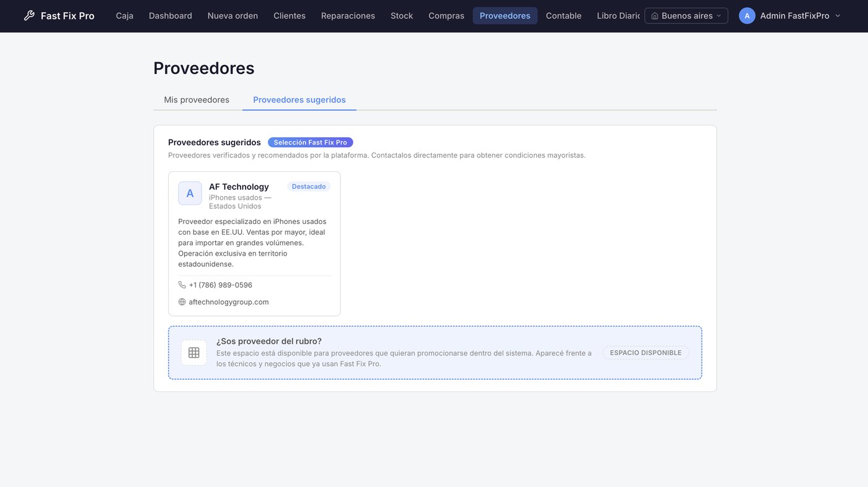Screen dimensions: 868x487
Task: Go to Caja in the top navigation
Action: click(125, 16)
